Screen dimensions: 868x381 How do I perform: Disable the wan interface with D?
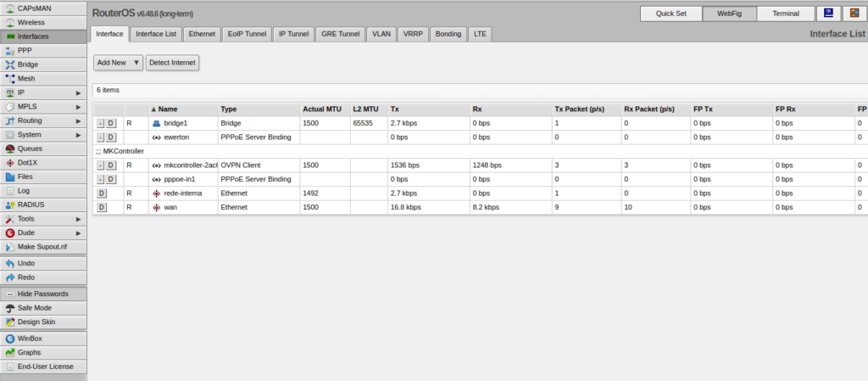pyautogui.click(x=102, y=208)
